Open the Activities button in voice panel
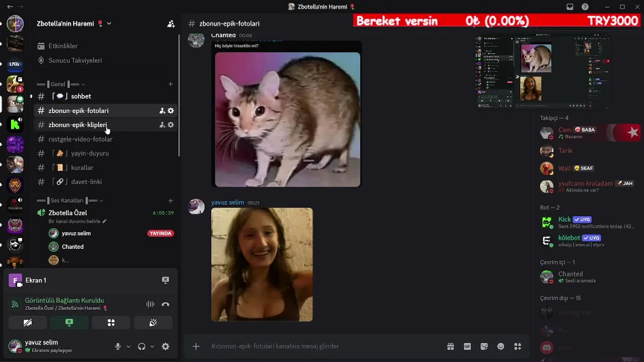Screen dimensions: 644x362 pos(111,322)
